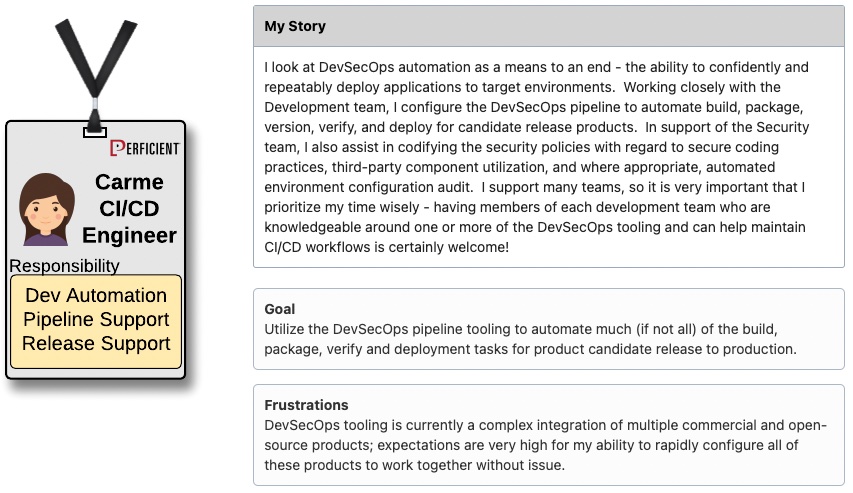Screen dimensions: 853x493
Task: Click the Perficient logo on the badge
Action: click(x=144, y=149)
